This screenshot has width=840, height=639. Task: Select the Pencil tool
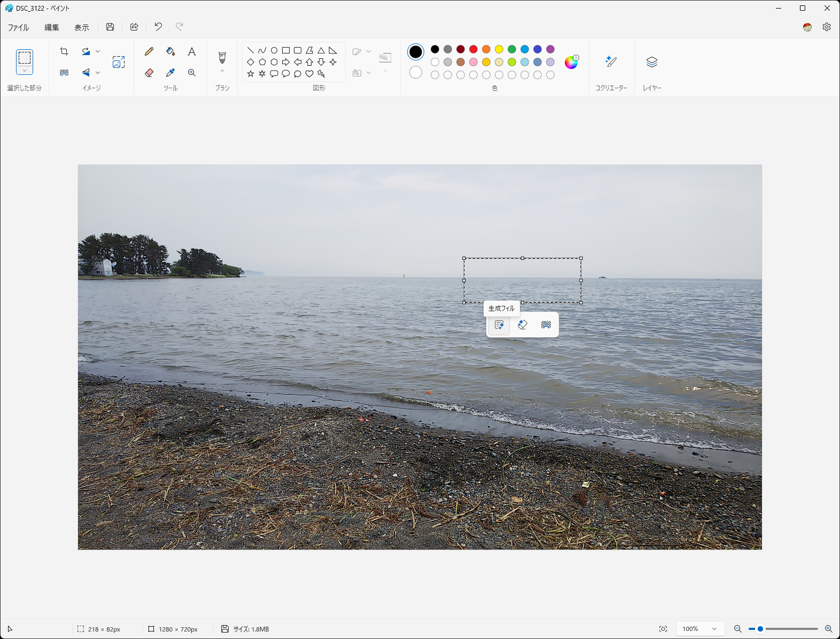click(149, 51)
